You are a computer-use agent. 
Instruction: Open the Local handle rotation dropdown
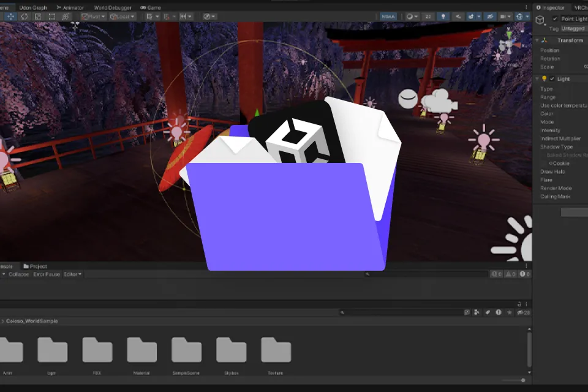pyautogui.click(x=123, y=17)
